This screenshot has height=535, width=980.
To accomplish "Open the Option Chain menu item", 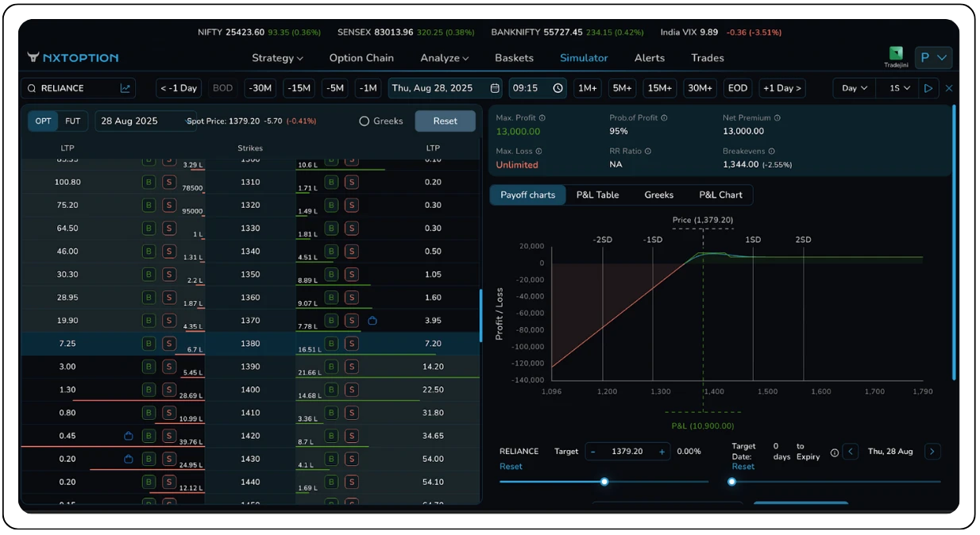I will [x=361, y=58].
